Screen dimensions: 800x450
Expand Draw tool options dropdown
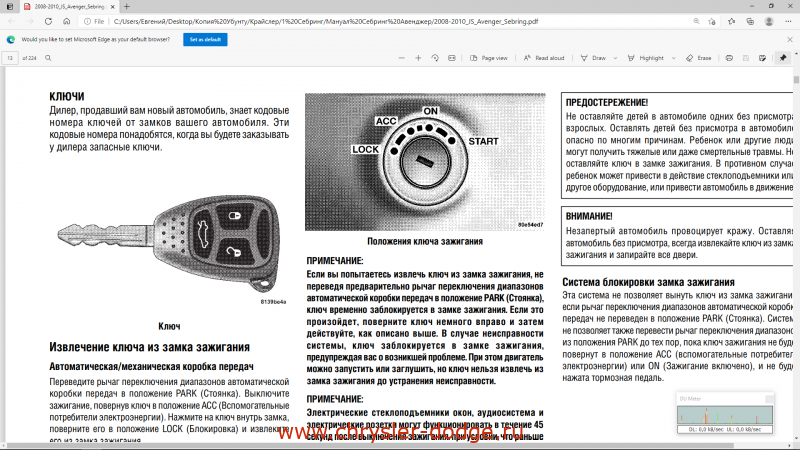coord(615,58)
